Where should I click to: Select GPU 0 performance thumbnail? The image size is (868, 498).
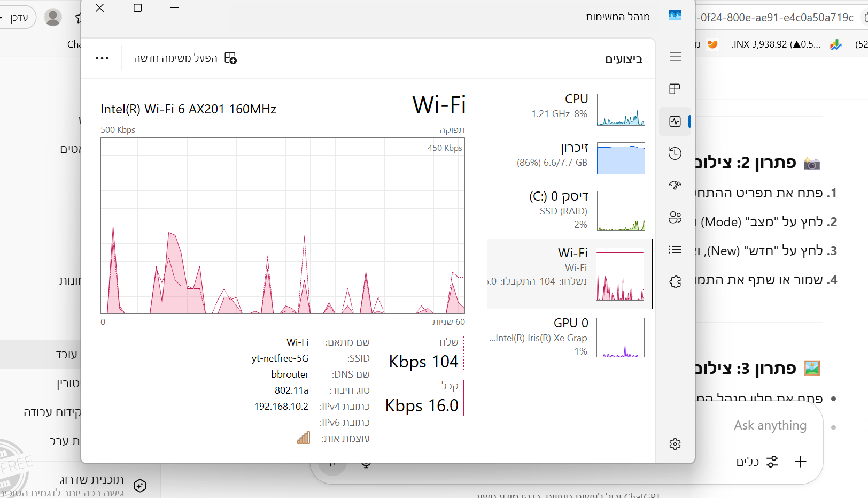(x=621, y=338)
